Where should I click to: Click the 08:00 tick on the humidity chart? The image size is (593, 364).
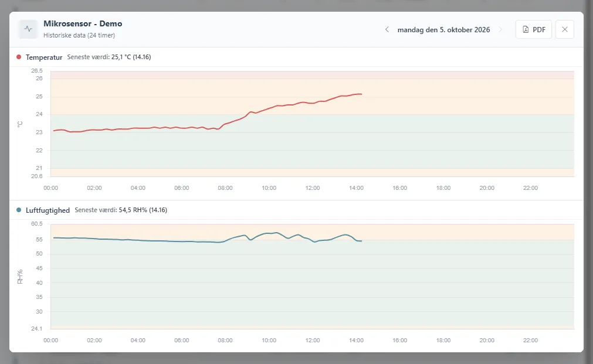click(225, 340)
